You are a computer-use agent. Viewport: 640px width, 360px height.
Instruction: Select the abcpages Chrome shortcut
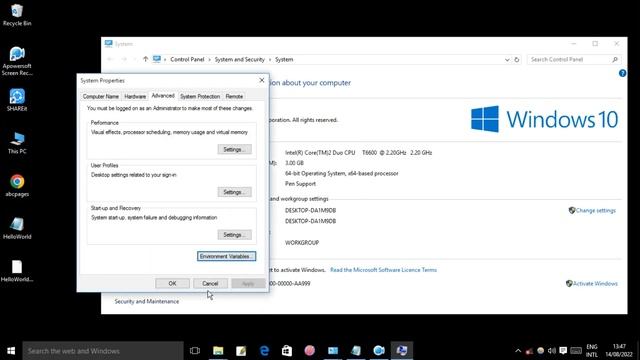(x=17, y=186)
